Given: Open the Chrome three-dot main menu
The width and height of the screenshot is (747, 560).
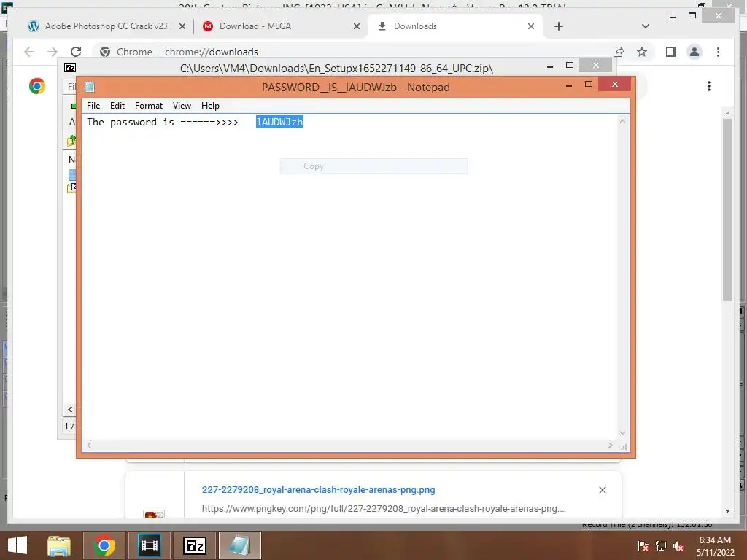Looking at the screenshot, I should click(x=718, y=52).
